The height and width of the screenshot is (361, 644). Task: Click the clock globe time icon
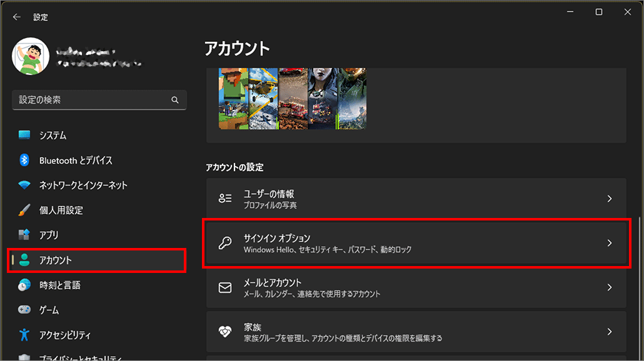tap(24, 285)
